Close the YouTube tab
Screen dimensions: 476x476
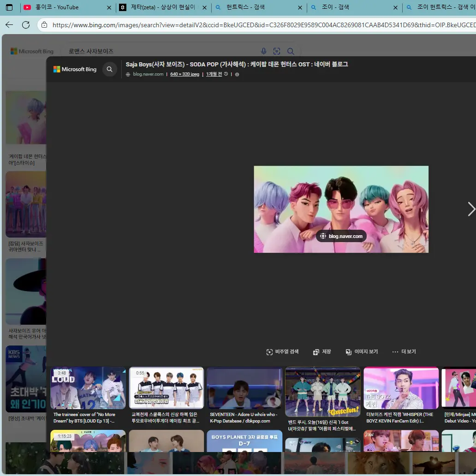pyautogui.click(x=109, y=7)
